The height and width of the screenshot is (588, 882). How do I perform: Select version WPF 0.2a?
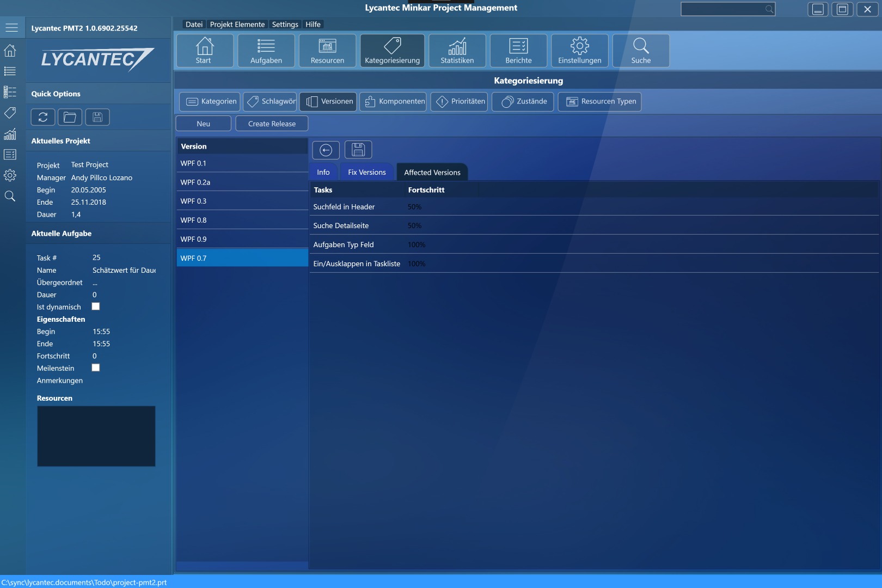point(242,182)
